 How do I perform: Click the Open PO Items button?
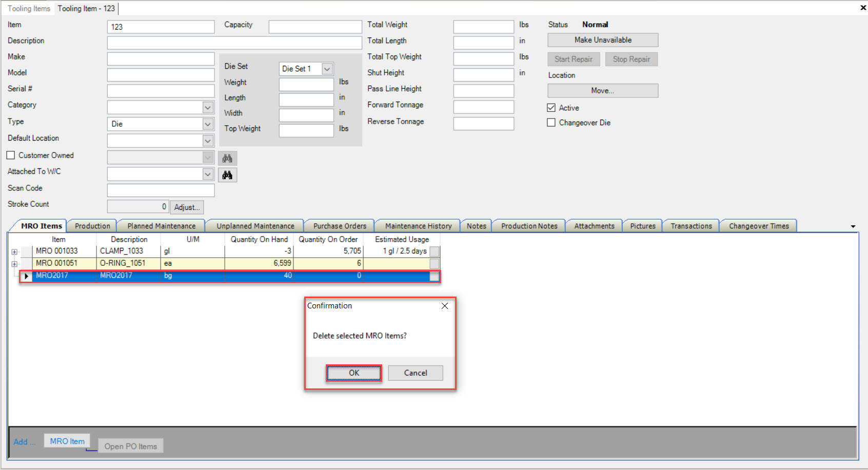pyautogui.click(x=131, y=446)
